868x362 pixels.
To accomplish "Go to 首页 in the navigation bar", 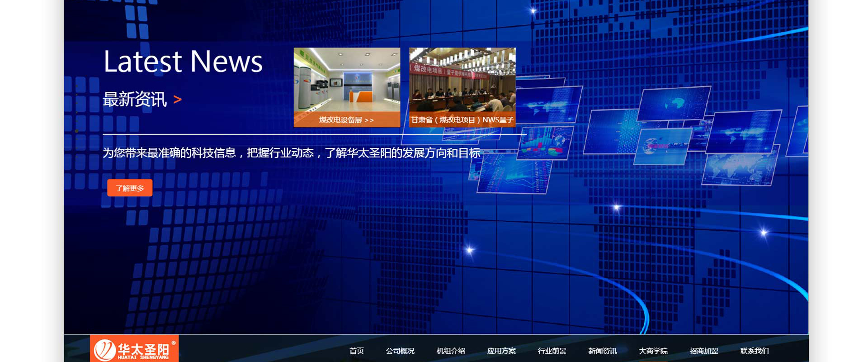I will 357,351.
